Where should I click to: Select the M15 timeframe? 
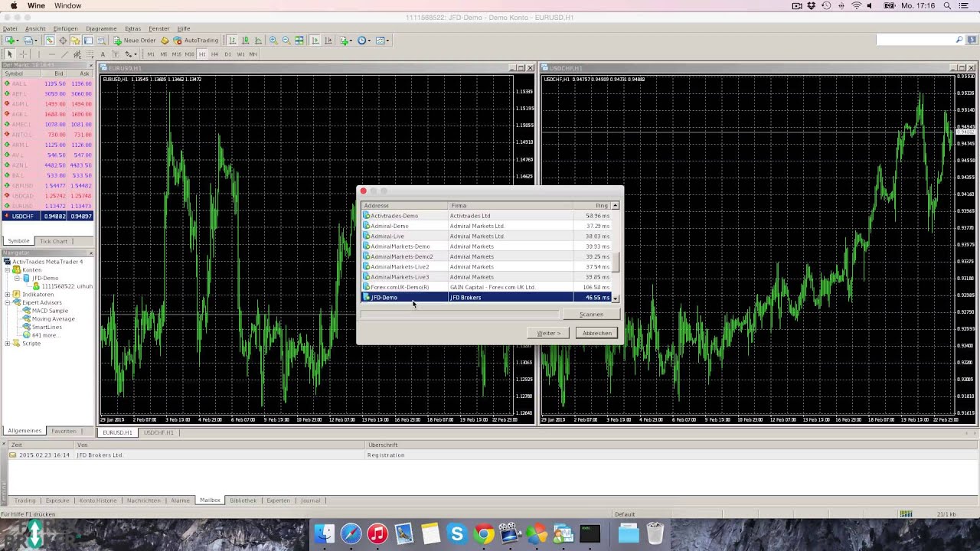coord(176,54)
